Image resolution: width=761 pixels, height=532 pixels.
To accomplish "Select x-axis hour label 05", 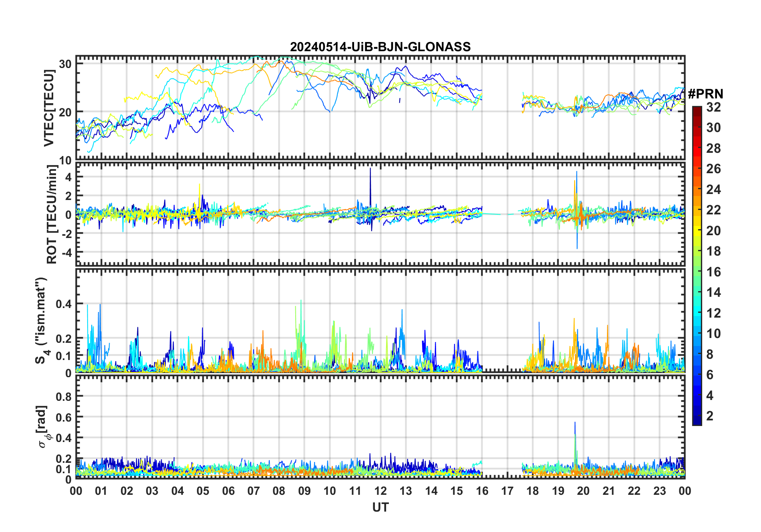I will [203, 491].
